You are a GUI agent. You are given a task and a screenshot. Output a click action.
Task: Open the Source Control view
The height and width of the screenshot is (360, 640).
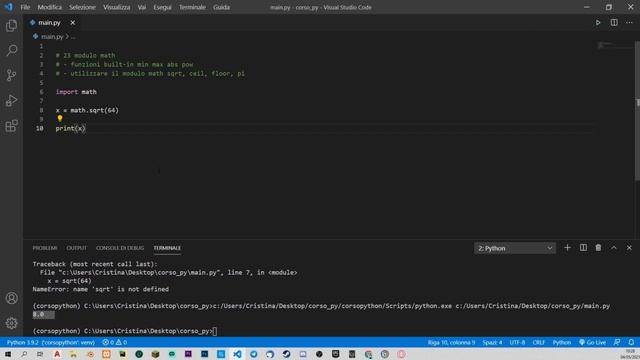(x=11, y=75)
